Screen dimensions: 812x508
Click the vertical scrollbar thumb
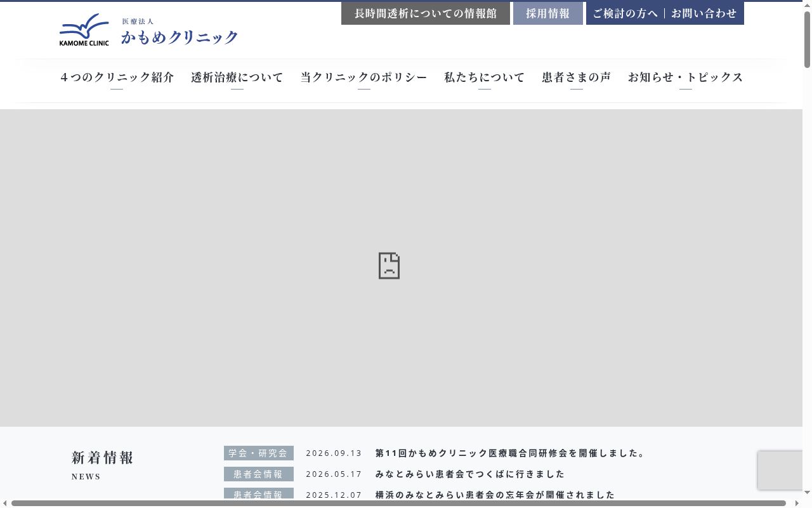807,39
